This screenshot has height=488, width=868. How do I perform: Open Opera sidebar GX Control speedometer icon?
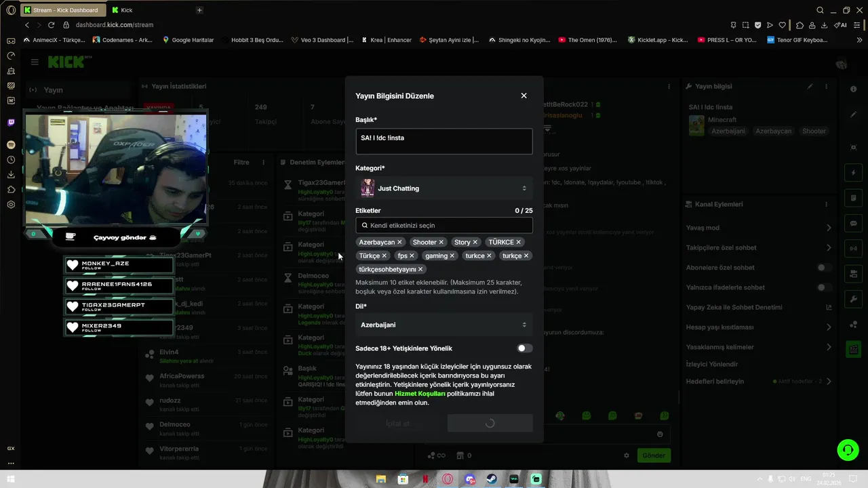[x=11, y=56]
